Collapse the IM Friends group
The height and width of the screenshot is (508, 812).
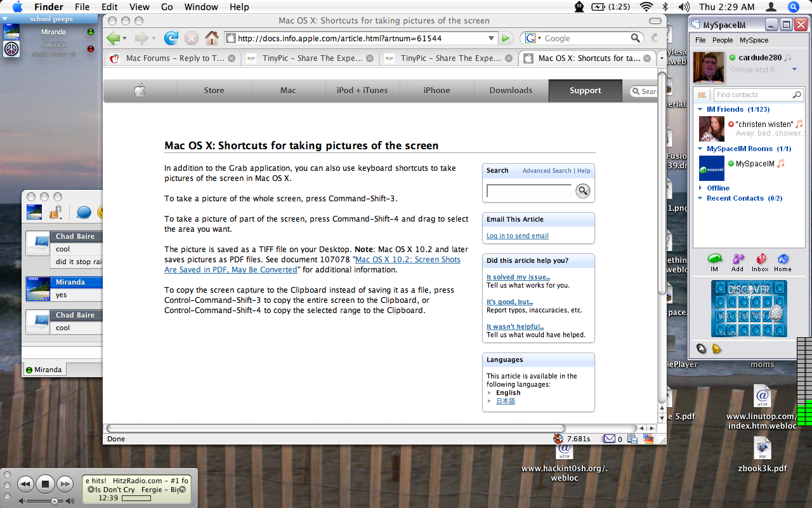(x=701, y=109)
